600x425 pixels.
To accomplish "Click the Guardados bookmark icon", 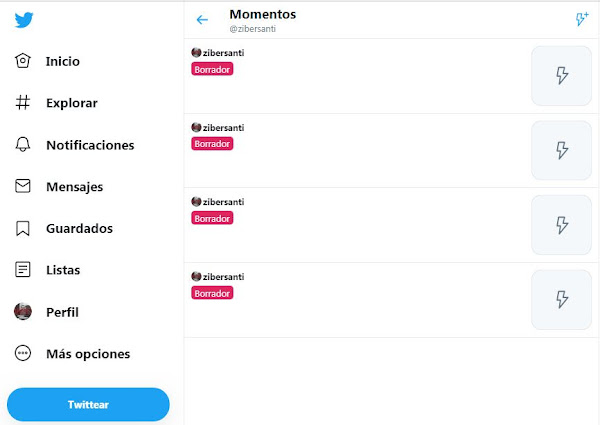I will (23, 229).
